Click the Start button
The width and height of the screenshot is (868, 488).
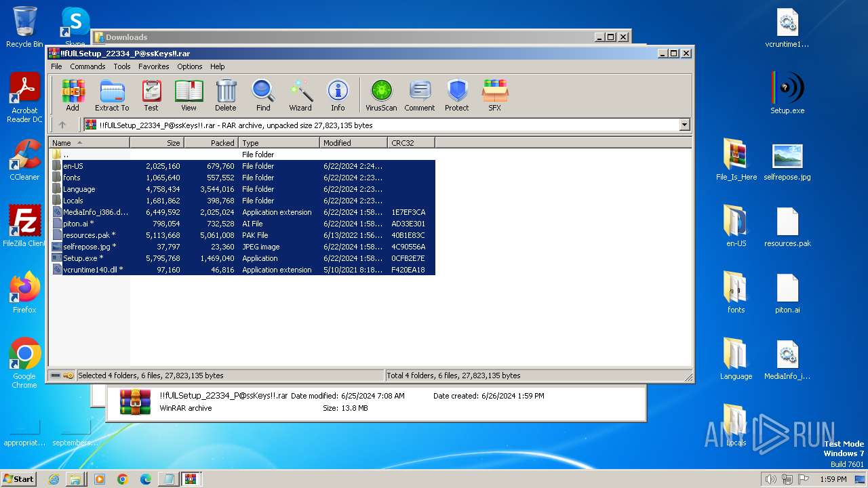19,479
